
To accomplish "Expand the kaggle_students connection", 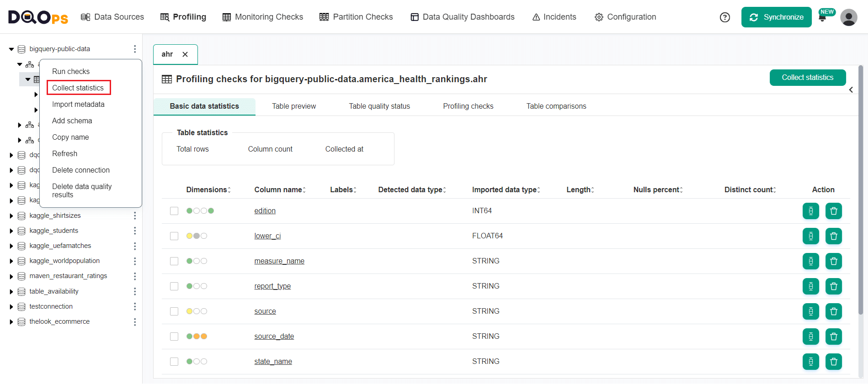I will click(11, 231).
